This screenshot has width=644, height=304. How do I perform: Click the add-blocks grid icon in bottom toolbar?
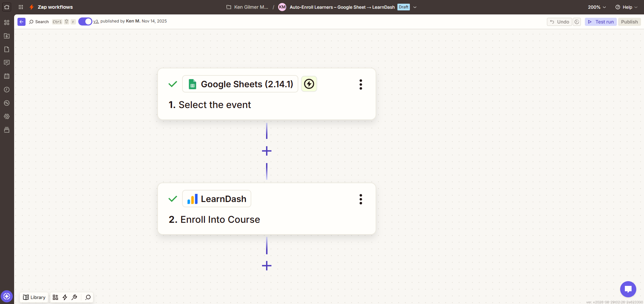55,297
